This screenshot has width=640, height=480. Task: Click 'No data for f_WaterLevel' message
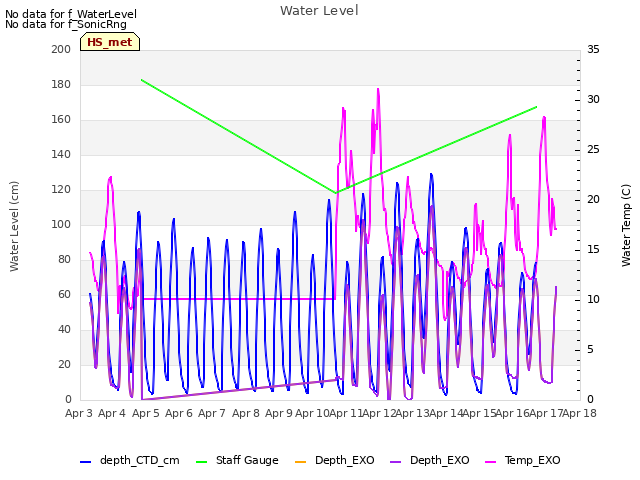(71, 14)
